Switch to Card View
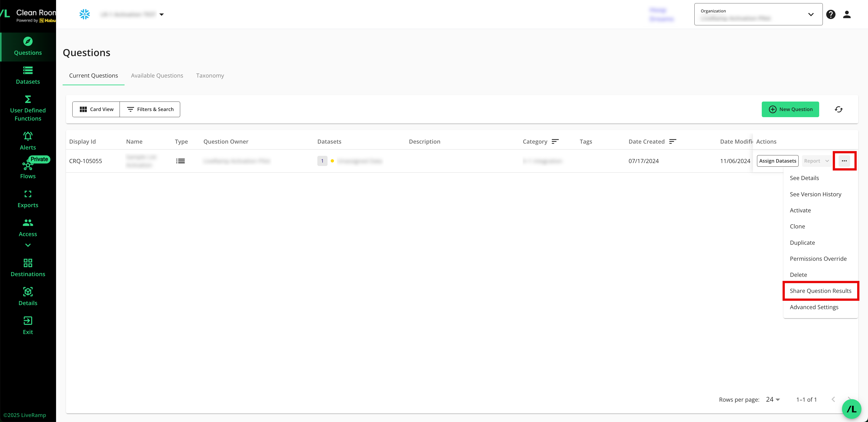Viewport: 868px width, 422px height. click(x=96, y=109)
